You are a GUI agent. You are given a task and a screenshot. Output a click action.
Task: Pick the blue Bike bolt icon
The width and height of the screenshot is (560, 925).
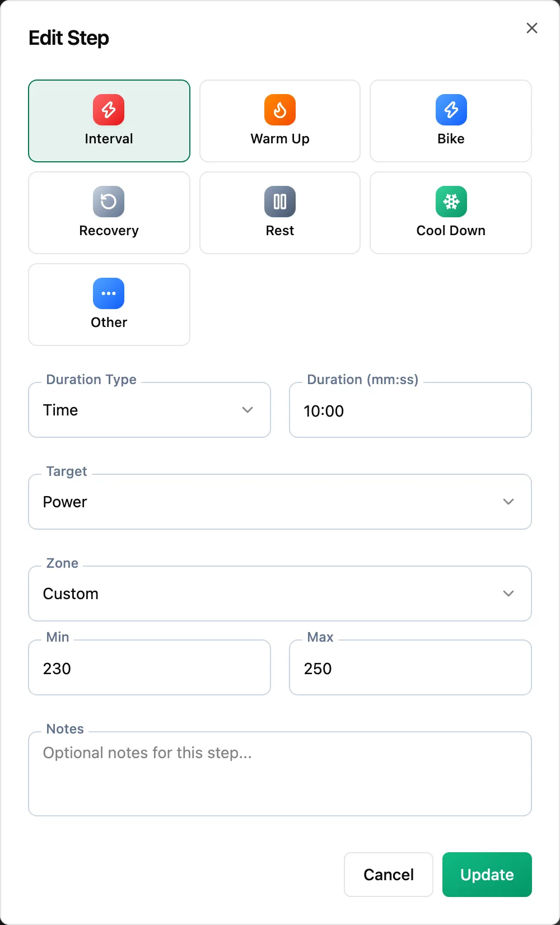(451, 110)
